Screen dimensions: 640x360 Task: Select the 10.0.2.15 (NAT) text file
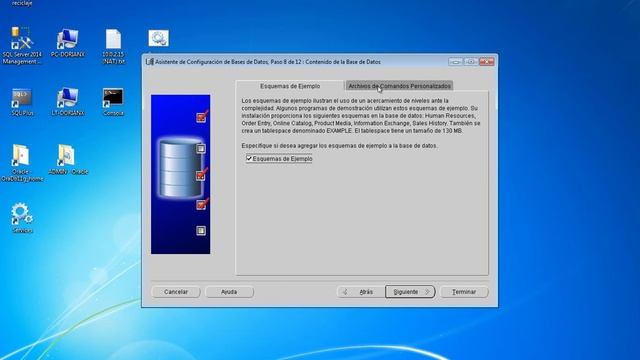tap(113, 46)
